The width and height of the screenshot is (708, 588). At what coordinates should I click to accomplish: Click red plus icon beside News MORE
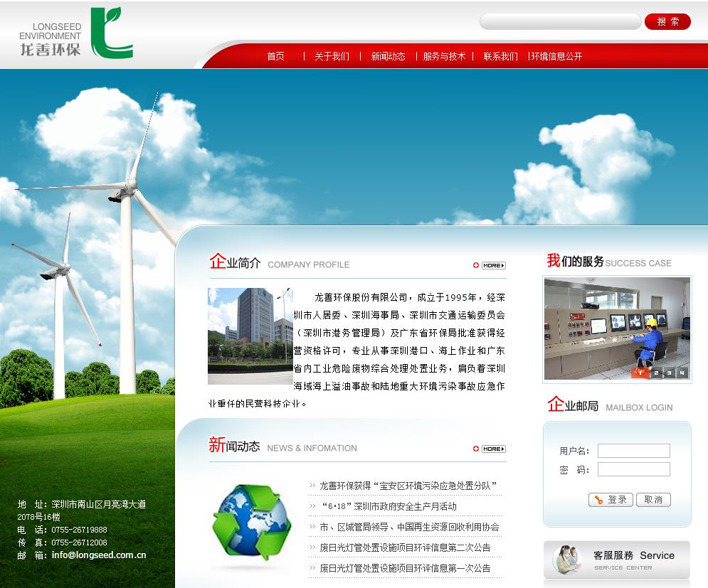tap(476, 449)
